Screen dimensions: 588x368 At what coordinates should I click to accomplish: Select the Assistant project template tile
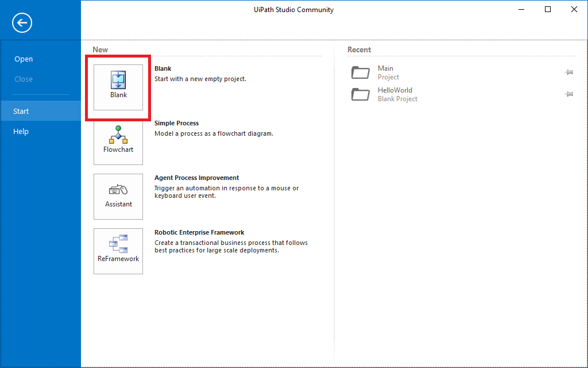[118, 197]
